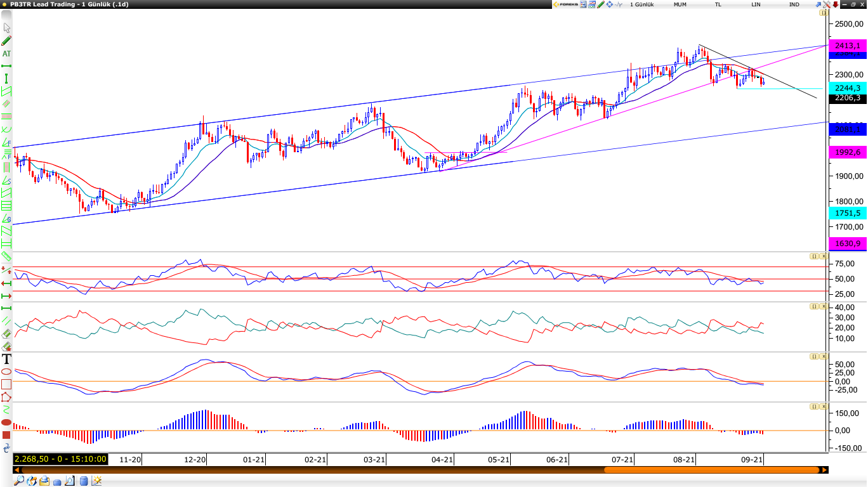Select the filled red square tool
The height and width of the screenshot is (487, 868).
click(6, 435)
